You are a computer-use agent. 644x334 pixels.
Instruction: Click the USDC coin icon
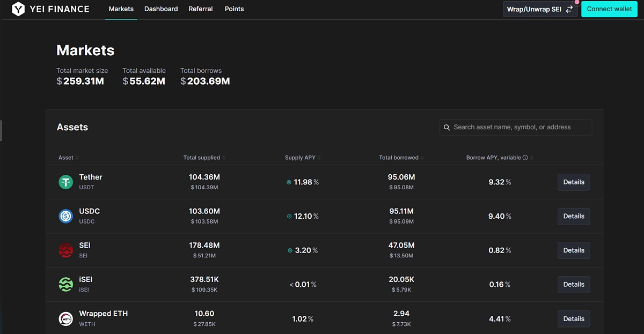pyautogui.click(x=65, y=216)
